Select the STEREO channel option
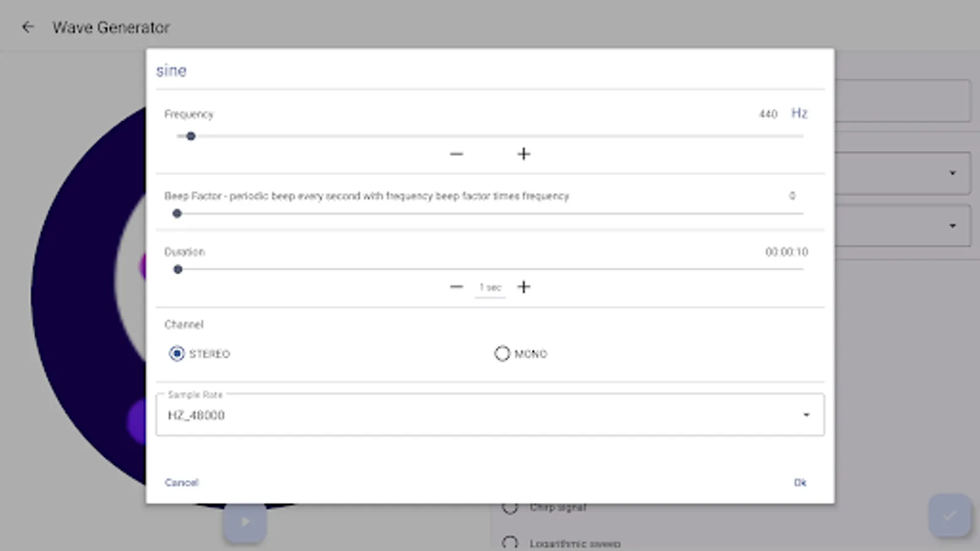Image resolution: width=980 pixels, height=551 pixels. (x=177, y=353)
